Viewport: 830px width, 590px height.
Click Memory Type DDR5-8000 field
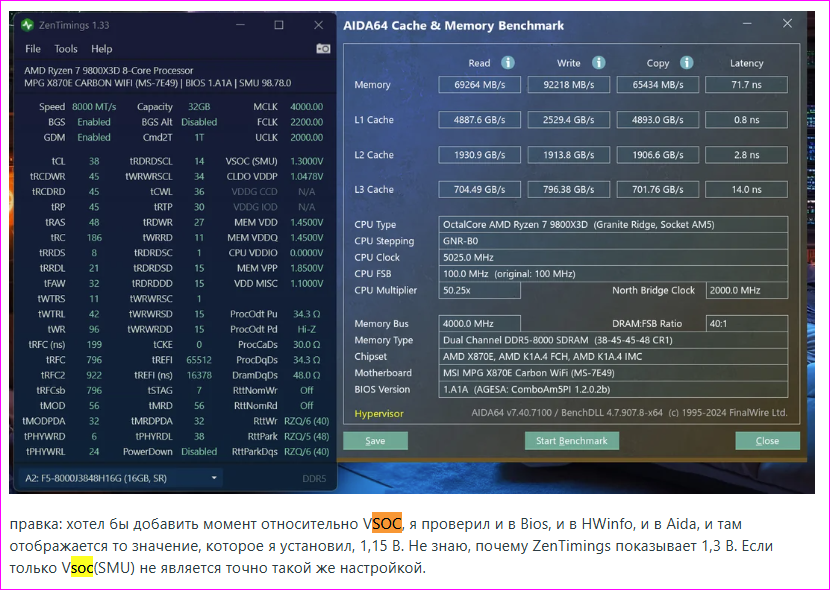point(613,340)
